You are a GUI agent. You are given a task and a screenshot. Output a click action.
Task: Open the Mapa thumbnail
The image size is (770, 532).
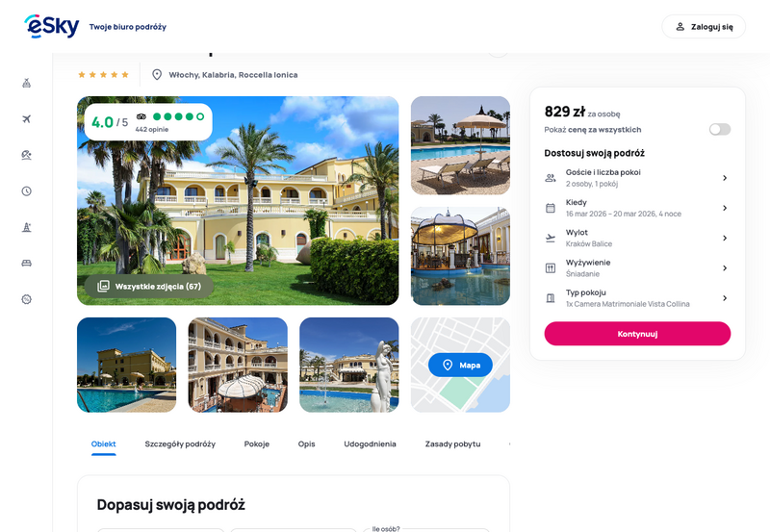tap(460, 365)
